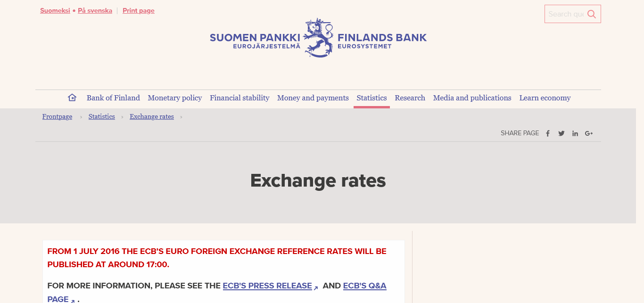Screen dimensions: 644x303
Task: Click the Bank of Finland lion logo
Action: click(319, 38)
